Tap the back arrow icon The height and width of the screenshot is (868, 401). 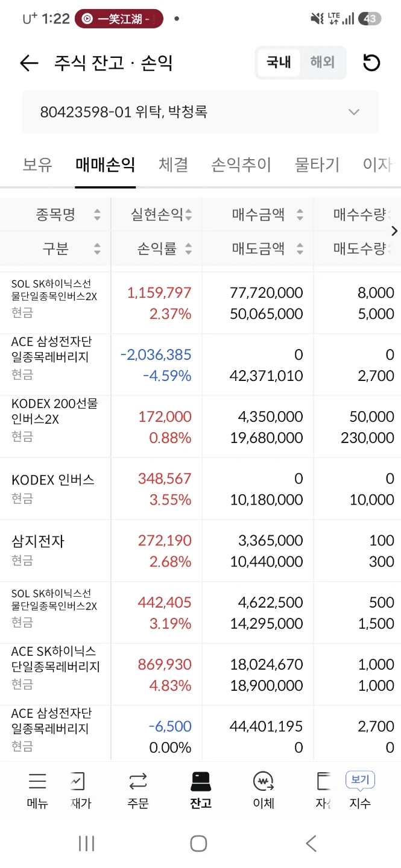[x=29, y=63]
